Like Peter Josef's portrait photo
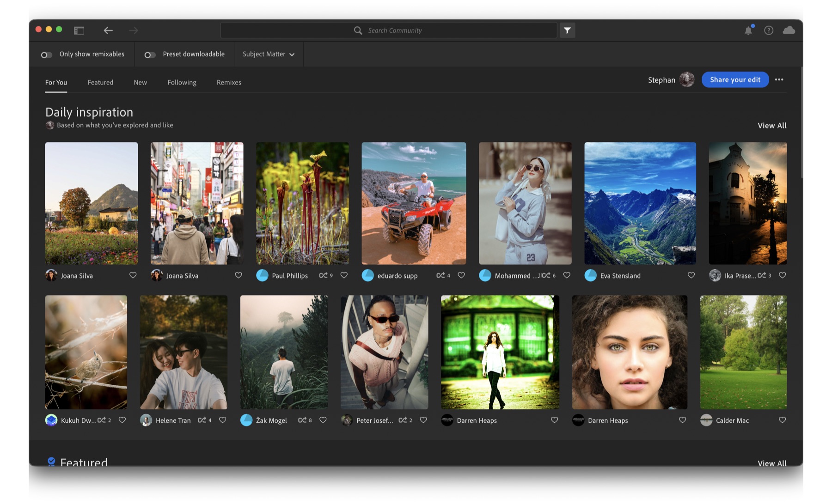The width and height of the screenshot is (832, 504). coord(423,420)
